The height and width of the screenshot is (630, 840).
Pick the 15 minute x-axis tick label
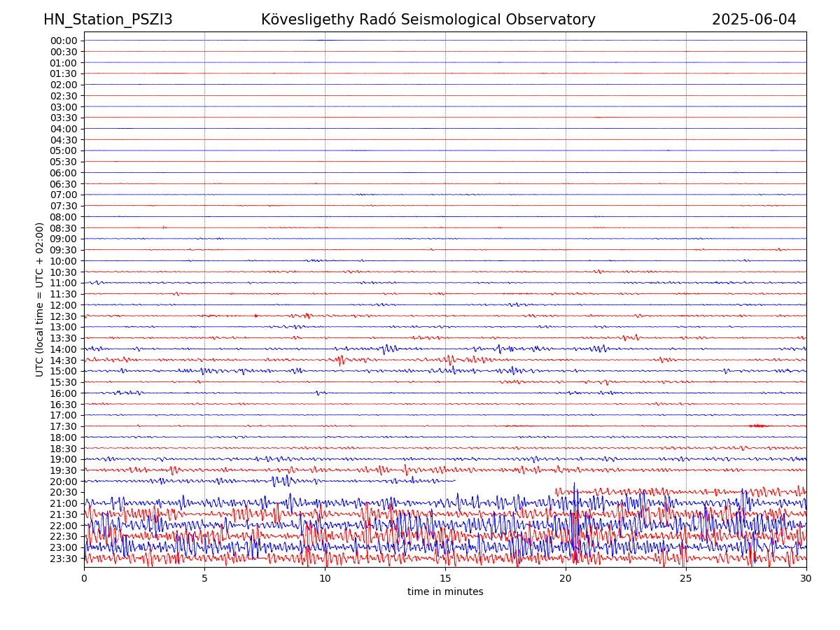[x=445, y=579]
